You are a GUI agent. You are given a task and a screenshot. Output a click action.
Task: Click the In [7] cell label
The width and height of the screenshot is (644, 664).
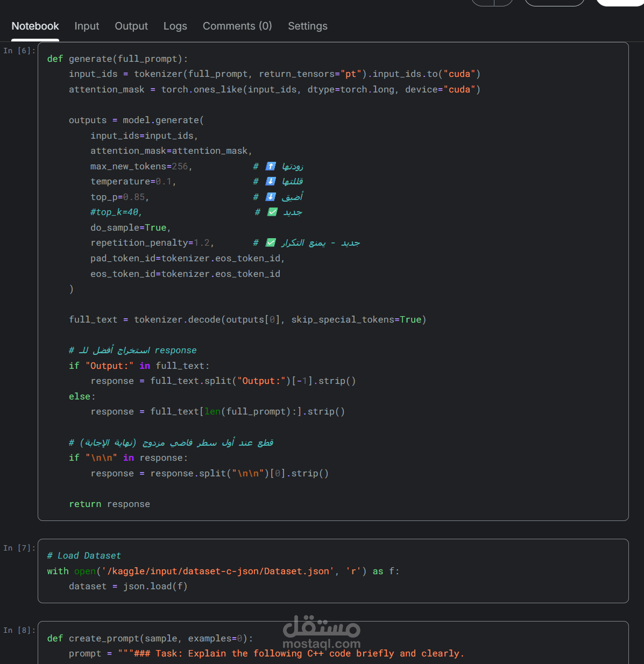coord(19,548)
